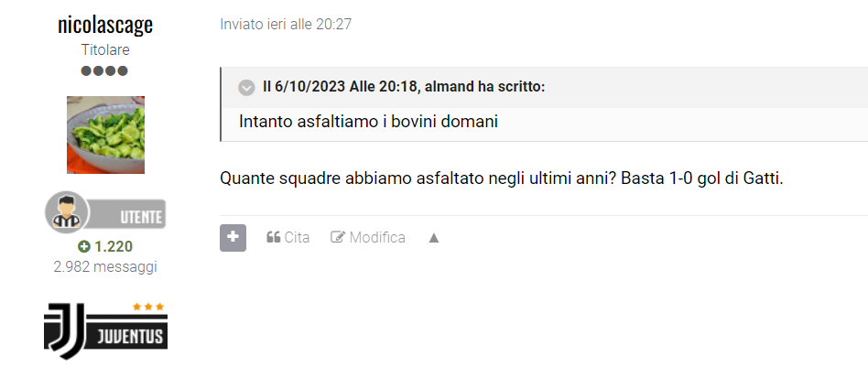Click the '2.982 messaggi' post count
The image size is (868, 367).
click(x=105, y=267)
